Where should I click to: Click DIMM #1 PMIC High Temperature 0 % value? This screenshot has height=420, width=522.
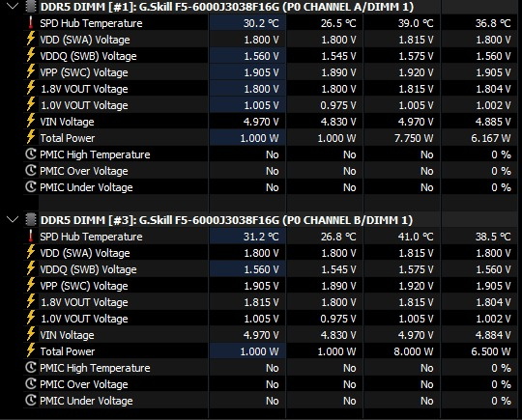(x=501, y=154)
